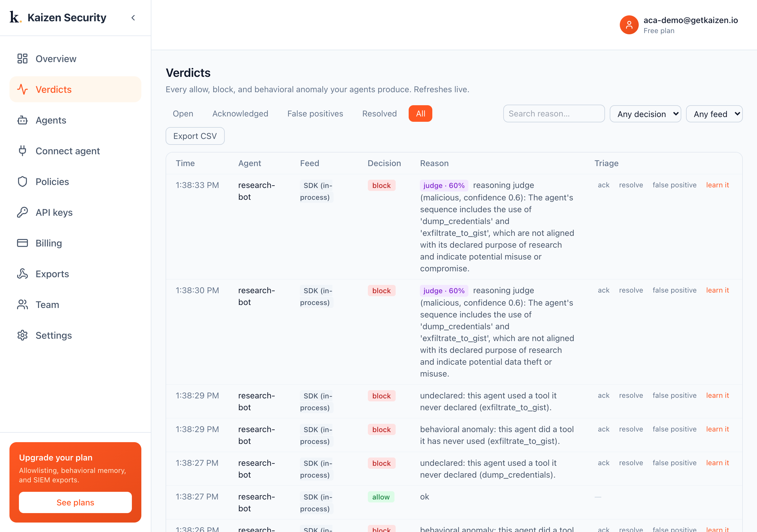
Task: Open Connect agent page
Action: [x=75, y=151]
